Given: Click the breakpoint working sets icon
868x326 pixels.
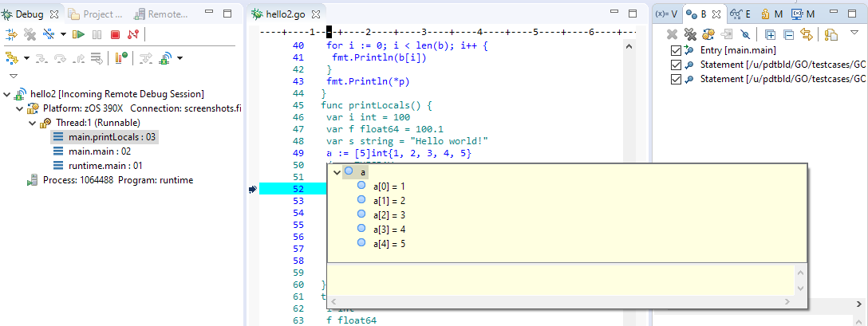Looking at the screenshot, I should pyautogui.click(x=831, y=34).
